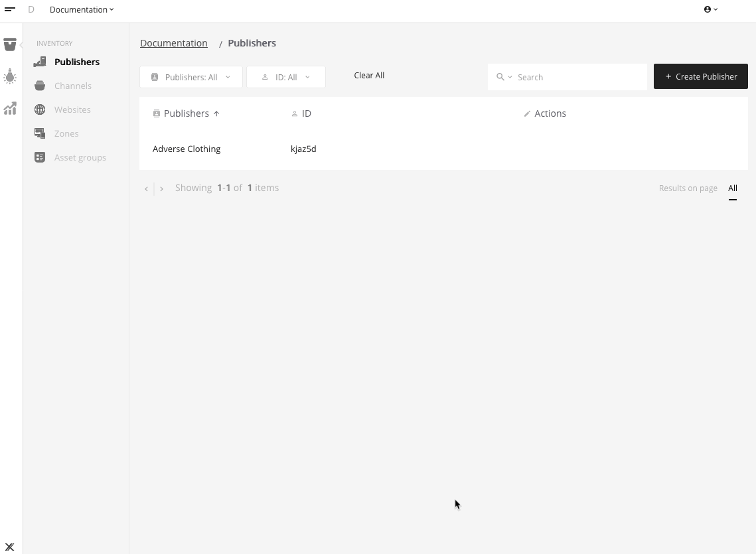Toggle the hamburger menu icon at top left
This screenshot has height=554, width=756.
10,9
